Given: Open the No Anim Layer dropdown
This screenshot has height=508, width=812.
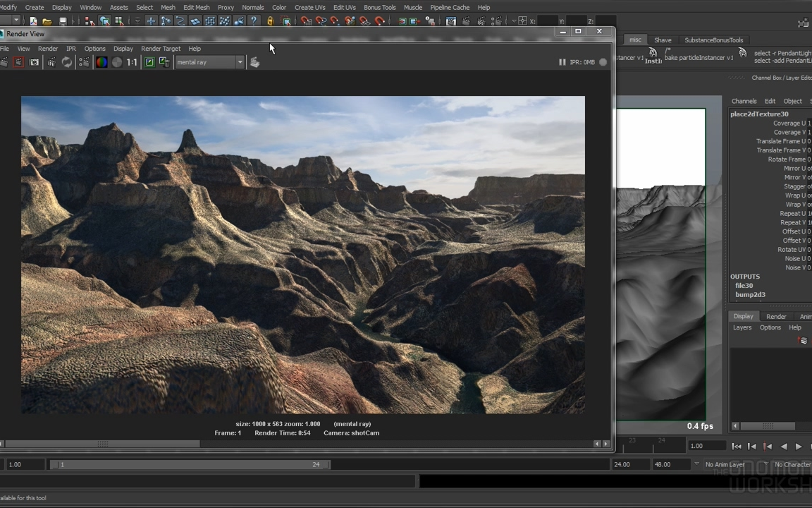Looking at the screenshot, I should pos(725,464).
